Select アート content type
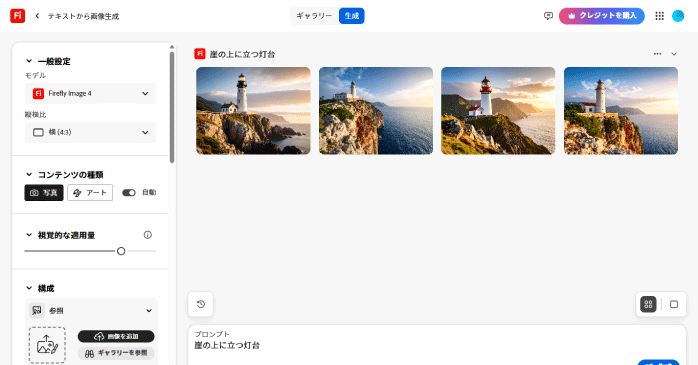The height and width of the screenshot is (365, 698). (90, 193)
